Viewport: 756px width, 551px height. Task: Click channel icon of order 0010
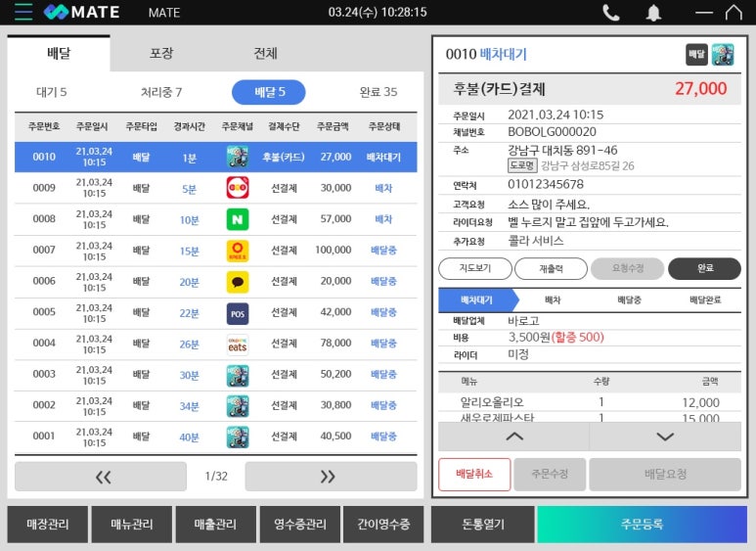[238, 157]
